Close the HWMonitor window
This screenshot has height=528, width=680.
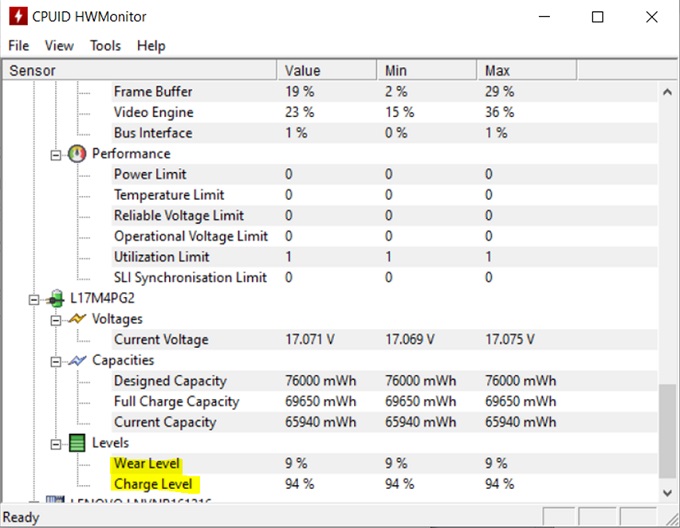651,17
